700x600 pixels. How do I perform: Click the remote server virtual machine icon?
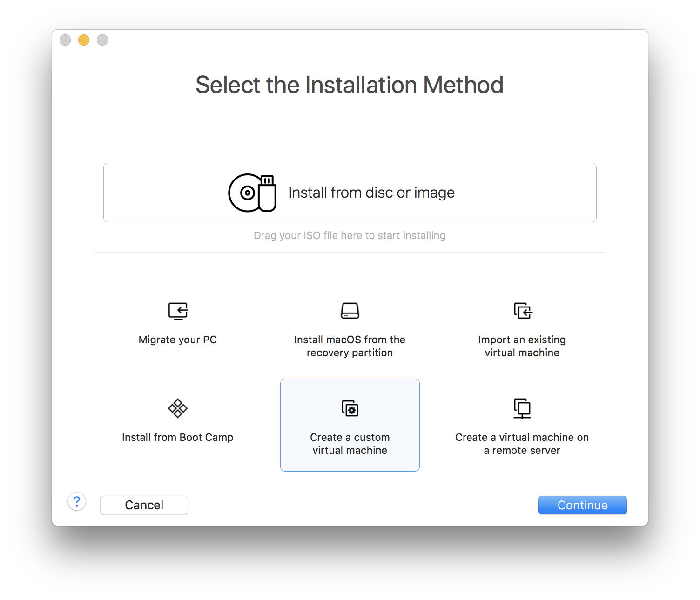pyautogui.click(x=522, y=408)
